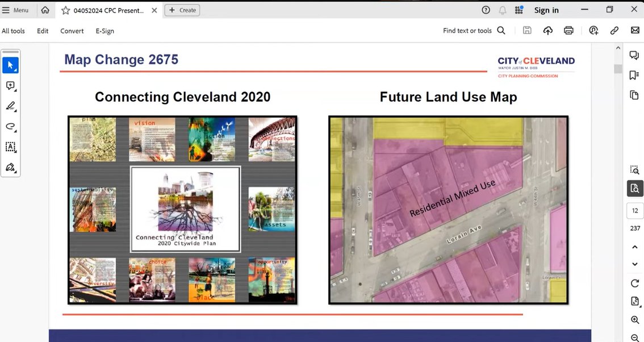644x342 pixels.
Task: Choose the Add comment tool
Action: tap(11, 85)
